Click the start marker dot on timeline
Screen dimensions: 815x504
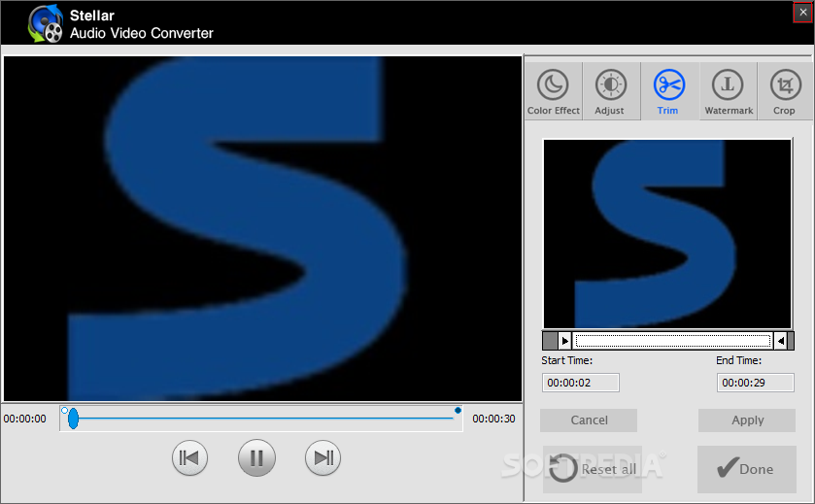click(x=64, y=411)
